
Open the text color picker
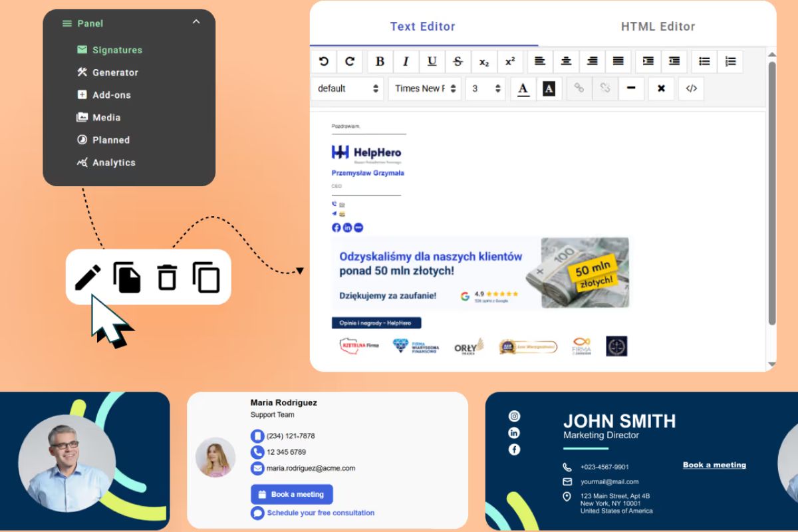click(x=523, y=88)
